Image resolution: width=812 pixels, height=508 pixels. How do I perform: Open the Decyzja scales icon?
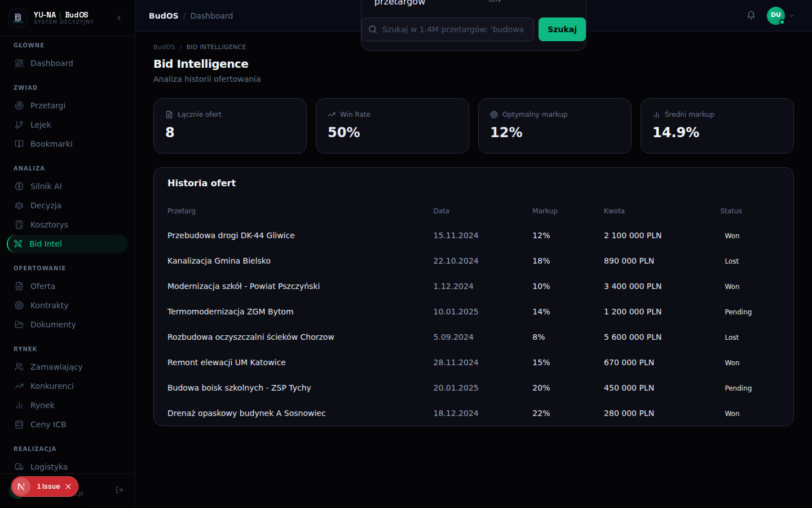point(19,205)
